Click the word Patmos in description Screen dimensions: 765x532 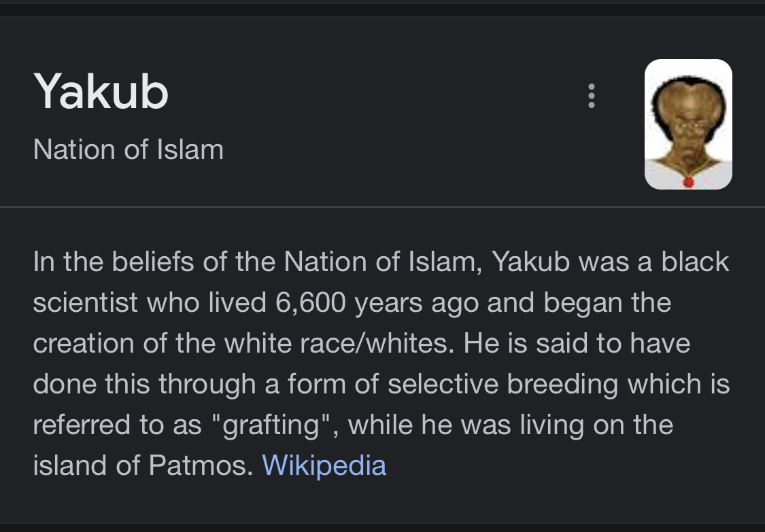click(209, 465)
